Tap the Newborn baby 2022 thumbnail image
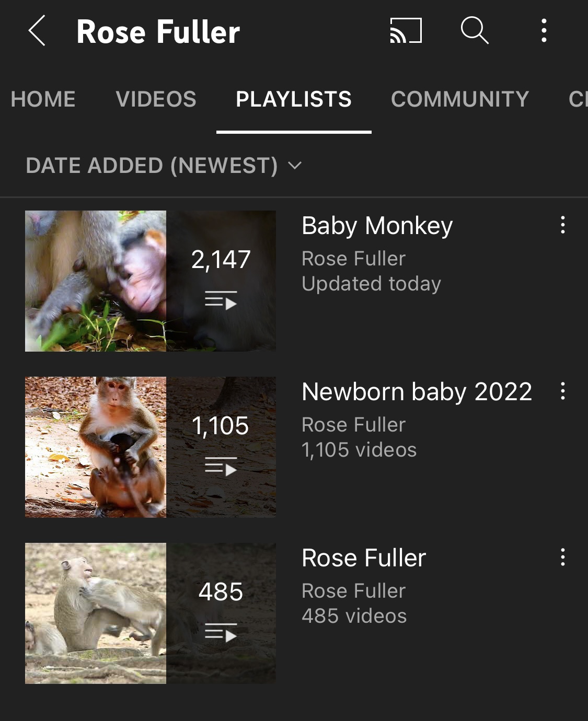Screen dimensions: 588x721 (x=96, y=447)
